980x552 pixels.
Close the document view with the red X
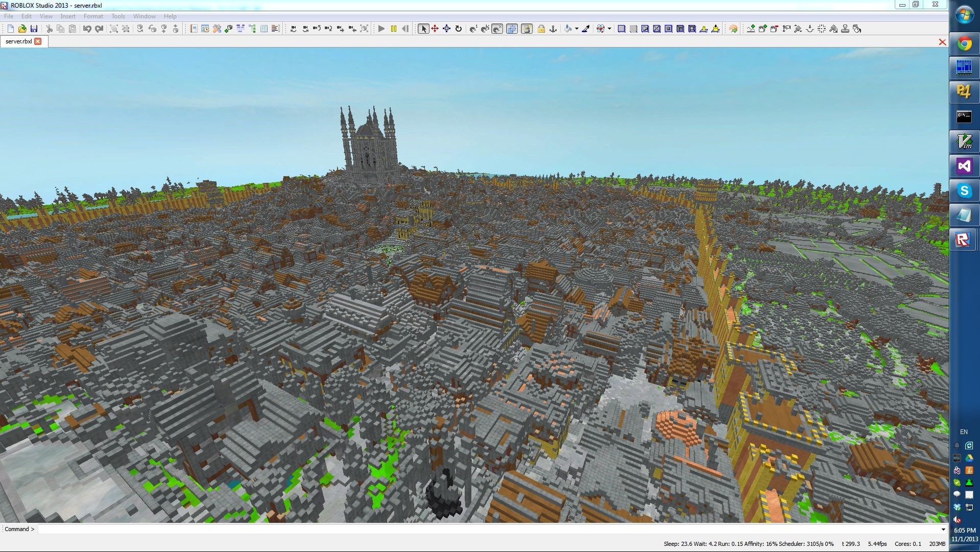pyautogui.click(x=942, y=42)
